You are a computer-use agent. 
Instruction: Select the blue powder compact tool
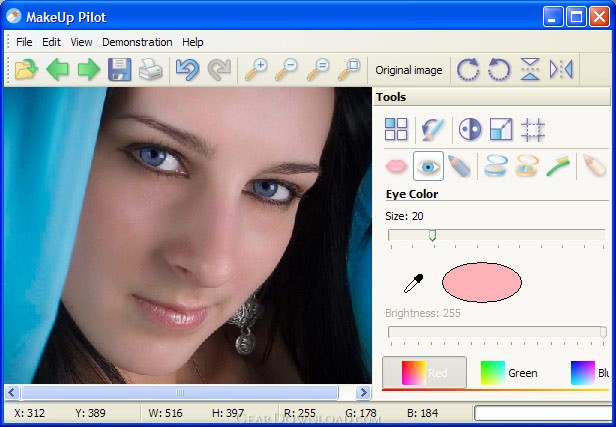point(495,166)
